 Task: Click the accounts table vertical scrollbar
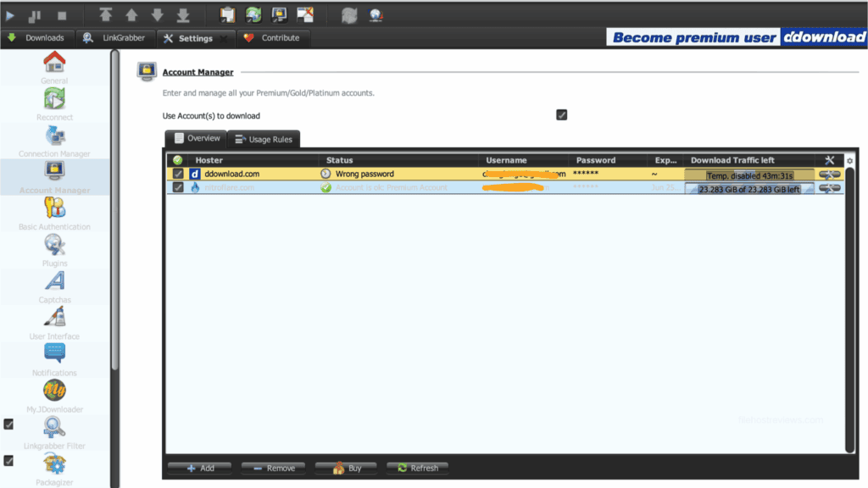click(849, 310)
